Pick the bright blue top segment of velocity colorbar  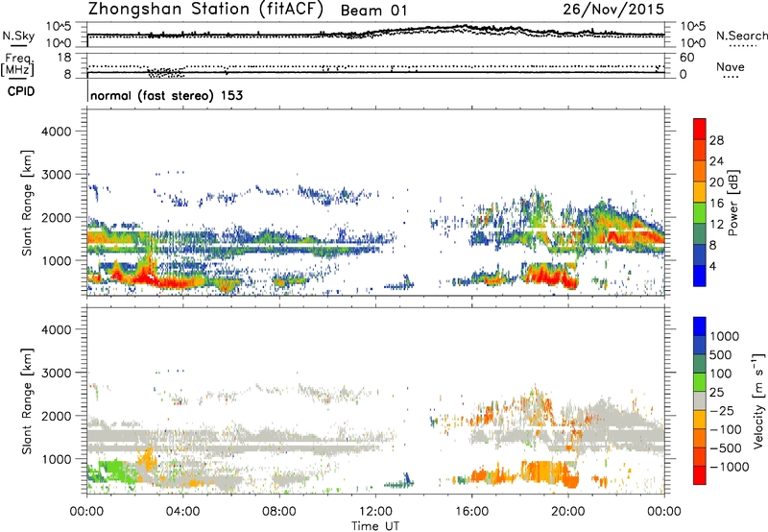pyautogui.click(x=700, y=326)
